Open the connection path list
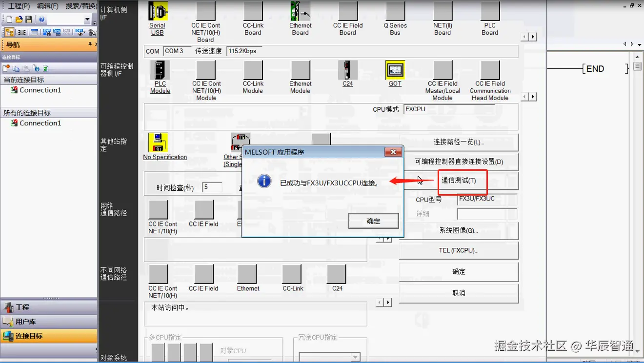The image size is (644, 363). click(x=459, y=142)
